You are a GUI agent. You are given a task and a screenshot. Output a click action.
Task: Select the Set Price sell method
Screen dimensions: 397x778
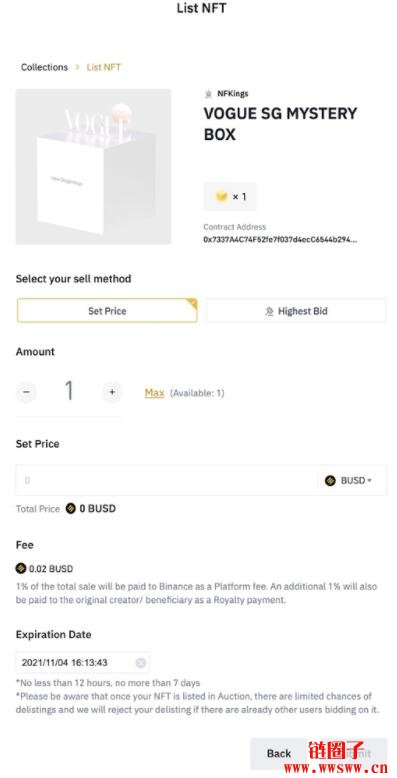point(107,311)
